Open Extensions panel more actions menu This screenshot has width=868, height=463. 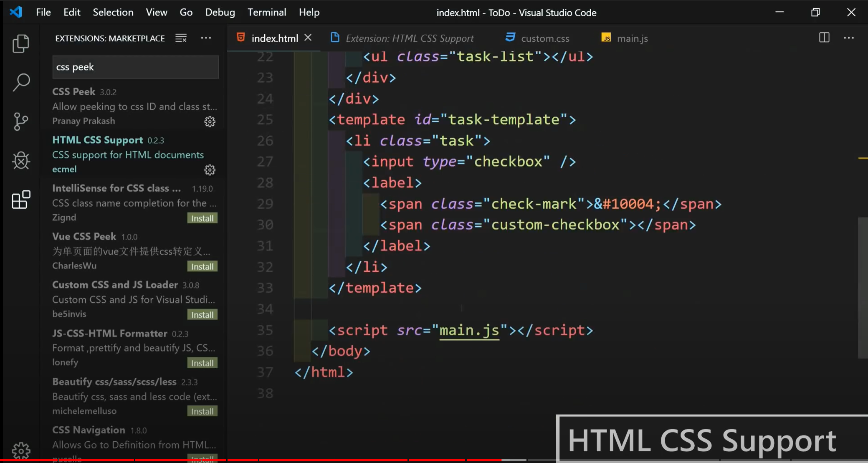pos(206,38)
